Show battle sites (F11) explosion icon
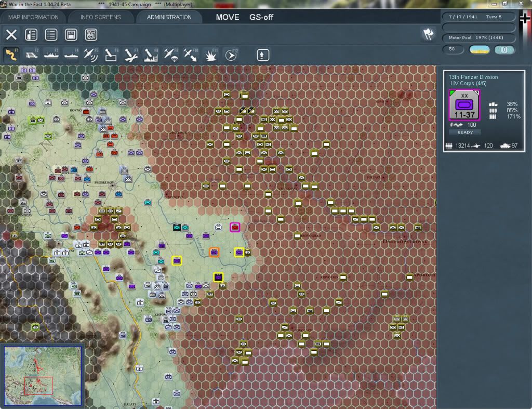This screenshot has height=409, width=532. pos(210,55)
